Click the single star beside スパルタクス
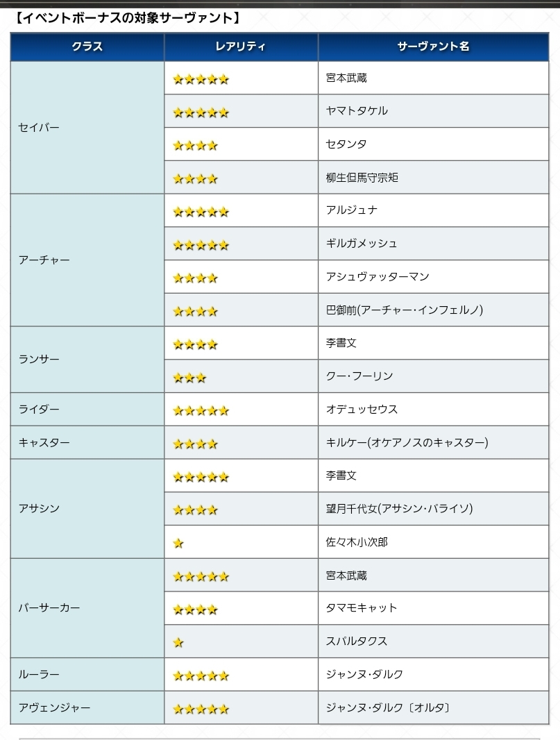The height and width of the screenshot is (740, 560). point(178,643)
